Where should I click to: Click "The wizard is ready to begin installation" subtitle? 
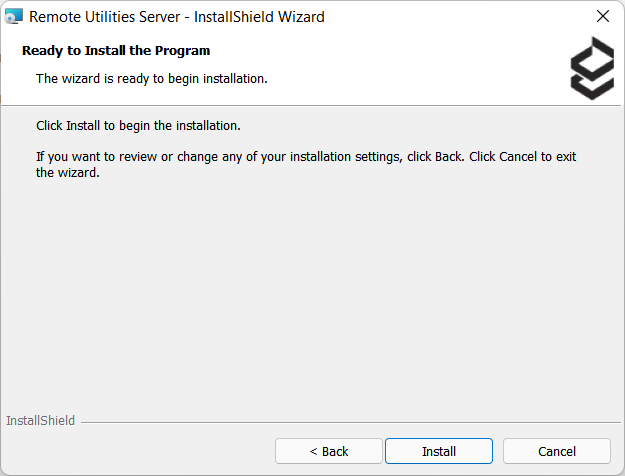tap(152, 78)
